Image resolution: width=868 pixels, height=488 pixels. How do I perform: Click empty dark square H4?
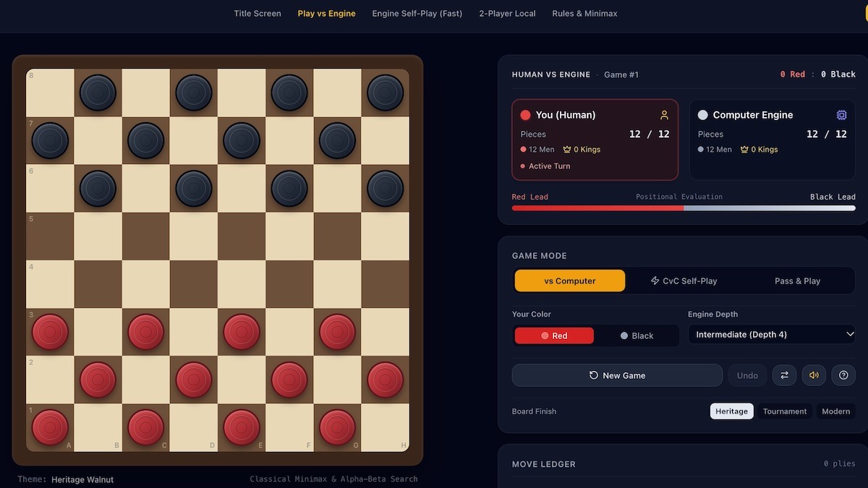click(385, 284)
